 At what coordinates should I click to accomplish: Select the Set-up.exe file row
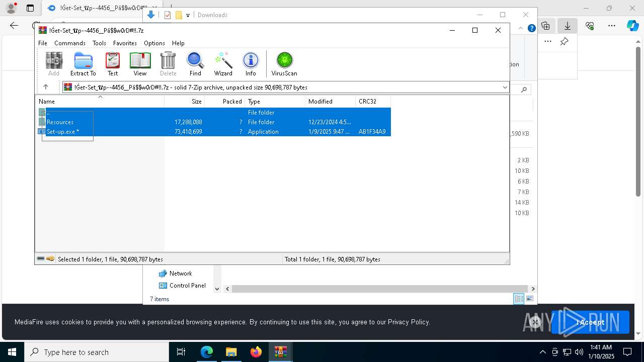pyautogui.click(x=214, y=132)
